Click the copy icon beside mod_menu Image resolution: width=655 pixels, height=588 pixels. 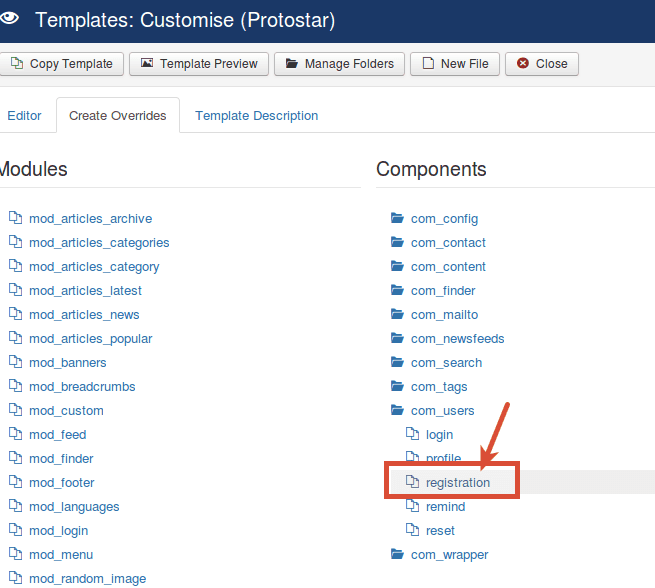pos(16,554)
